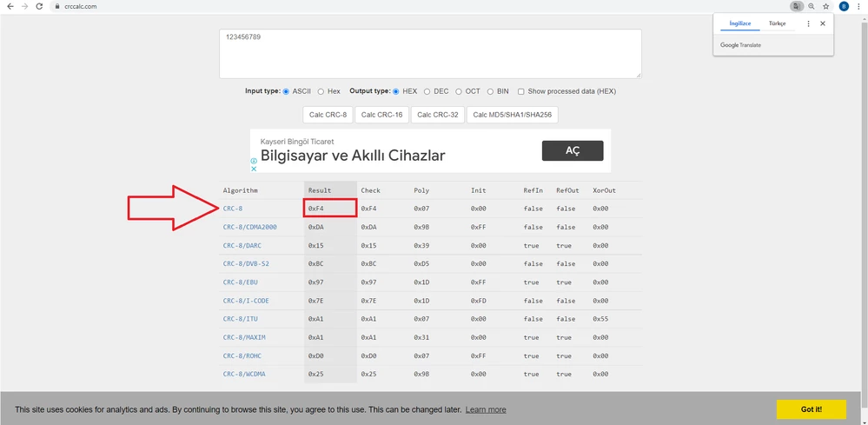This screenshot has height=425, width=868.
Task: Open the CRC-8/I-CODE algorithm link
Action: (x=246, y=301)
